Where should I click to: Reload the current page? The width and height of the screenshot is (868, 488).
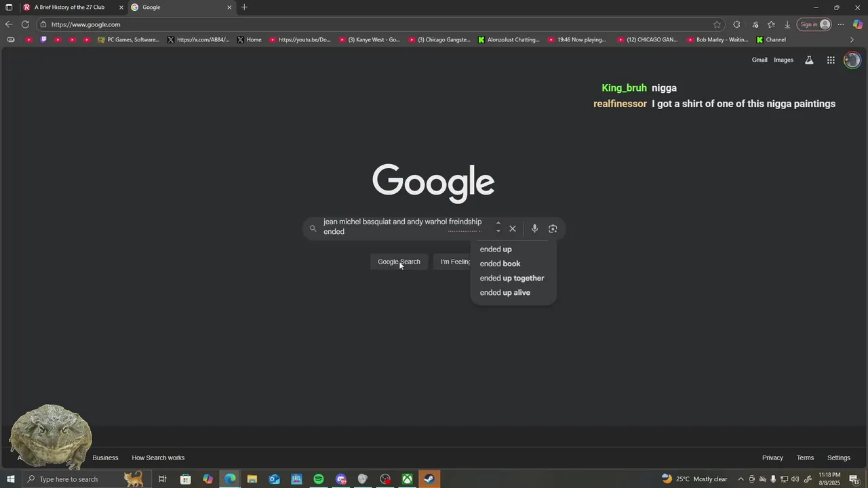pyautogui.click(x=25, y=24)
